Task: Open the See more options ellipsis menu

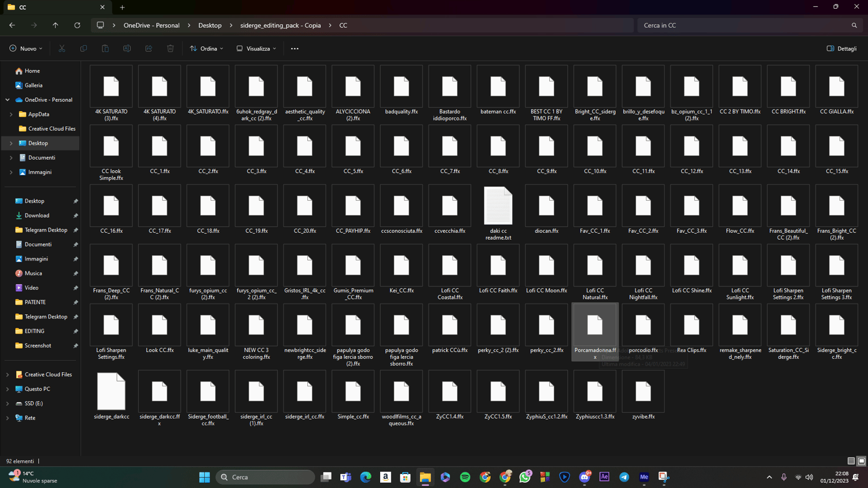Action: 295,49
